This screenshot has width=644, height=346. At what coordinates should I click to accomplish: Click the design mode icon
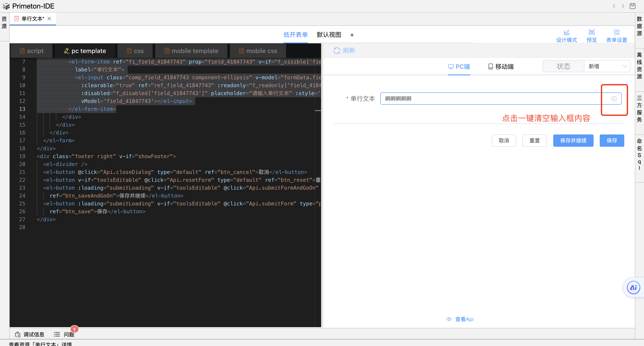[566, 32]
